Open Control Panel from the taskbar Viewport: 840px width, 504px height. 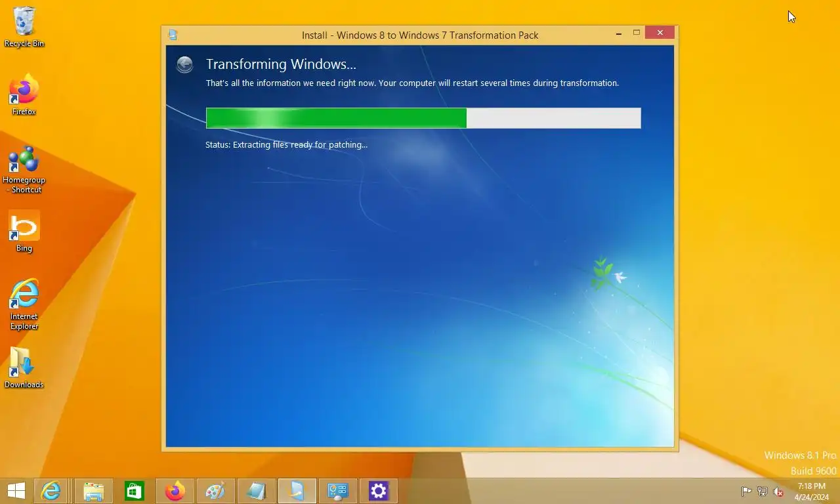(x=338, y=491)
